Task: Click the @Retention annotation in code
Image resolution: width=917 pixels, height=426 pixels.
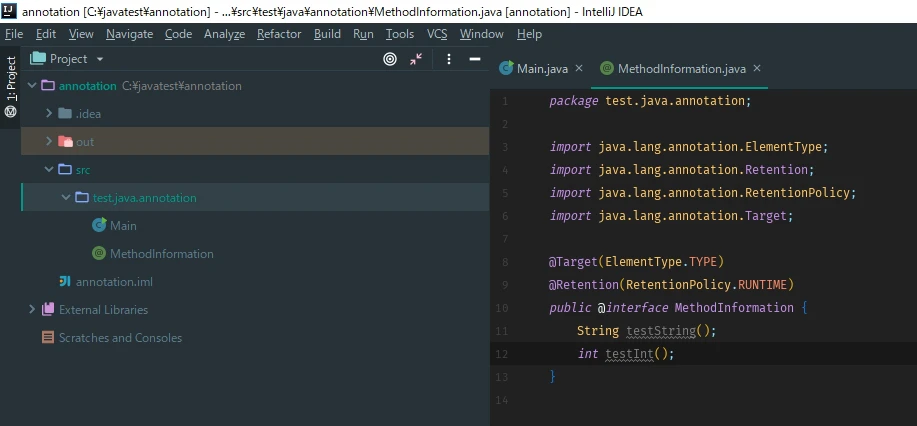Action: [x=583, y=284]
